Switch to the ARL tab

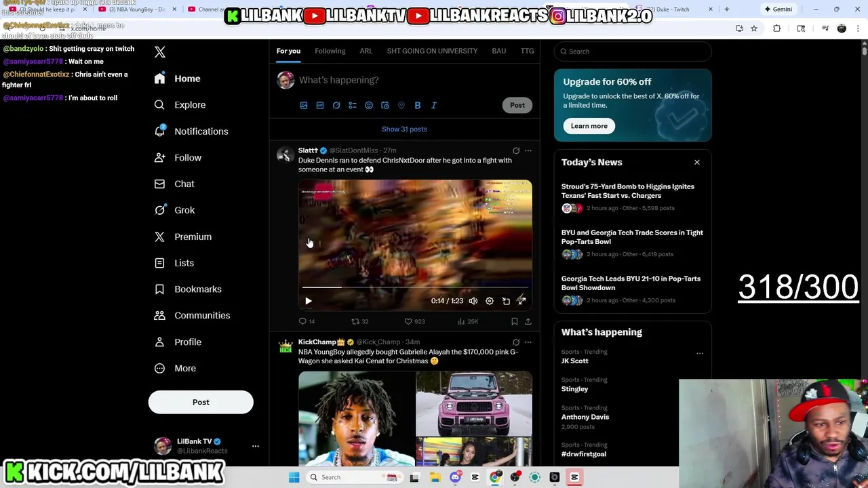tap(366, 51)
